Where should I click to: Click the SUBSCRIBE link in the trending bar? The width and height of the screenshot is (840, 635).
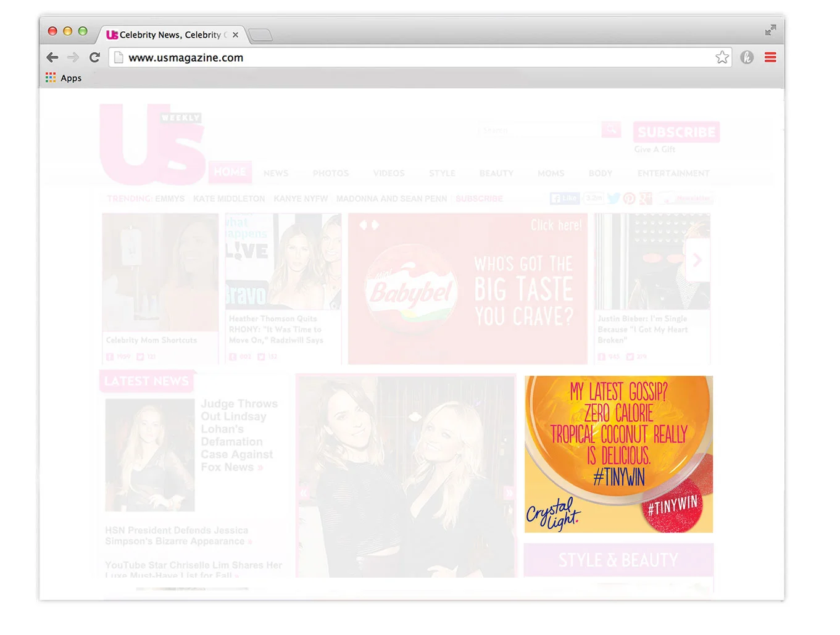480,199
